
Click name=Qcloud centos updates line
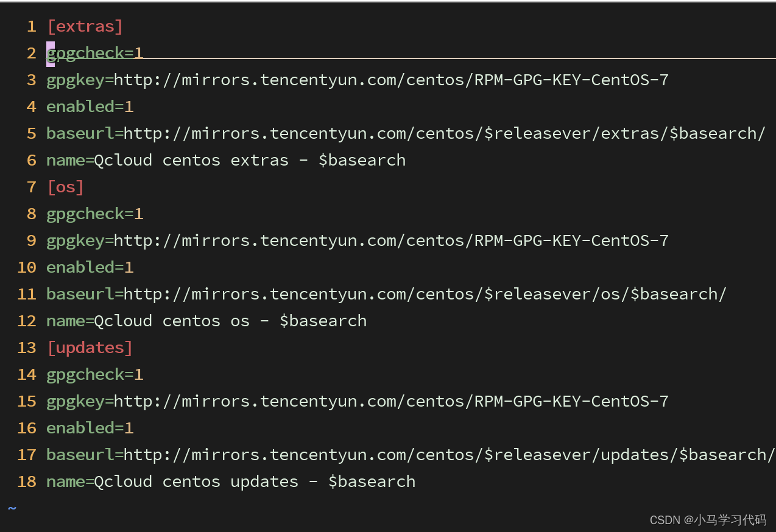coord(231,481)
